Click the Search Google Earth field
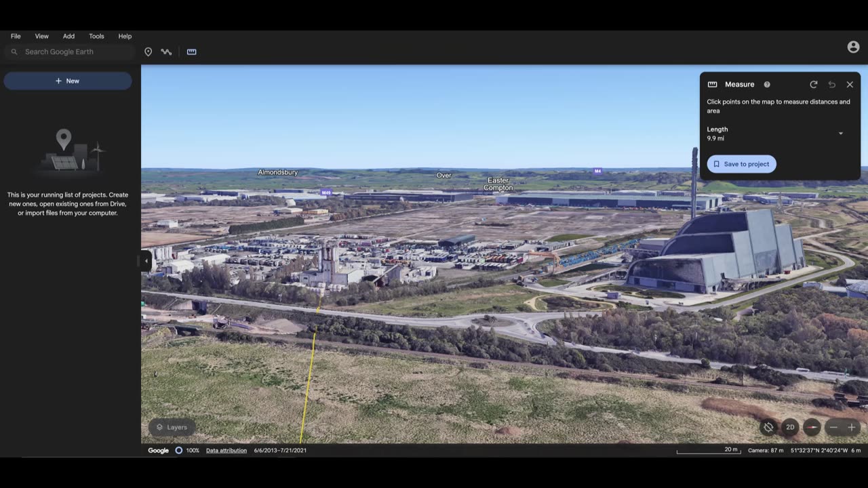 [x=70, y=52]
